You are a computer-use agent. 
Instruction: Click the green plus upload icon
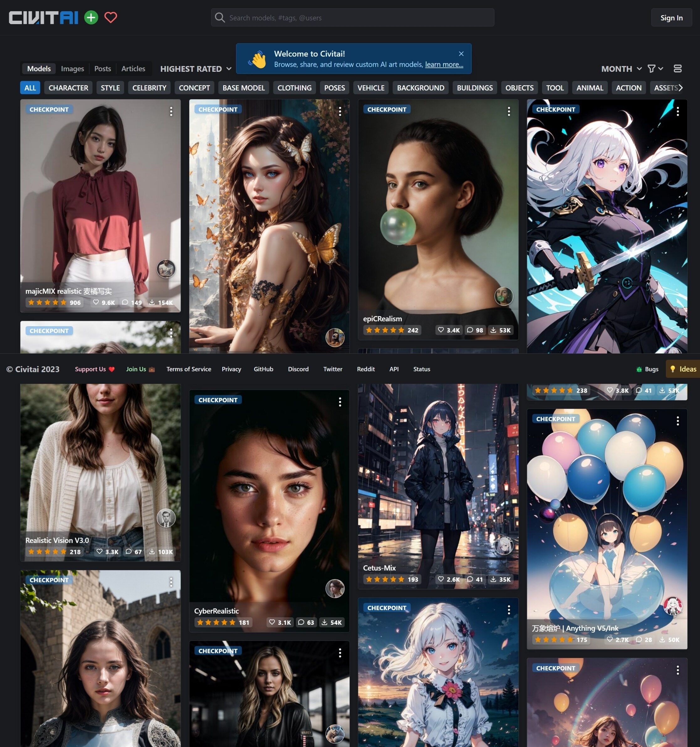click(91, 17)
